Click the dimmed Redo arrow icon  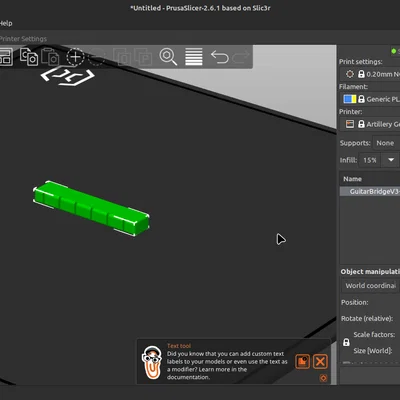[241, 57]
